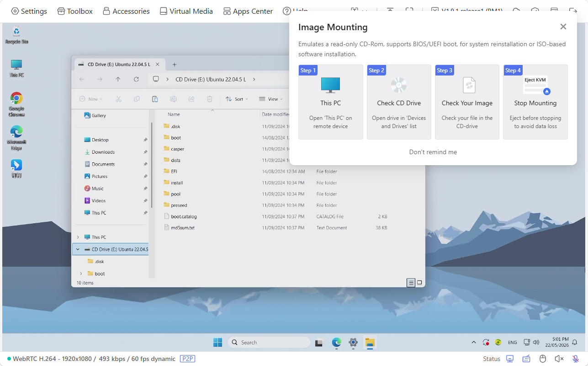Click the Paste clipboard icon
The width and height of the screenshot is (588, 366).
pos(155,99)
